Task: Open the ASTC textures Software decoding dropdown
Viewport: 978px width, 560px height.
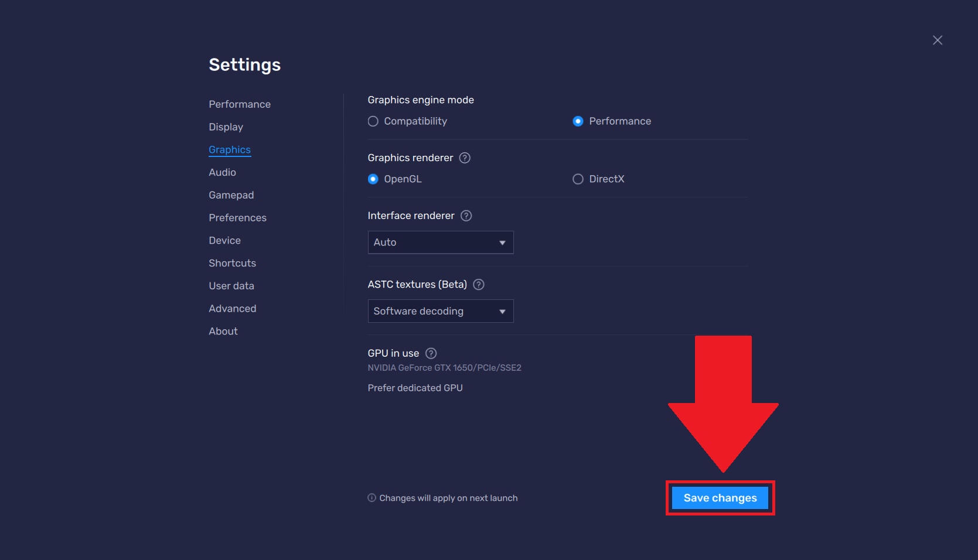Action: pyautogui.click(x=441, y=311)
